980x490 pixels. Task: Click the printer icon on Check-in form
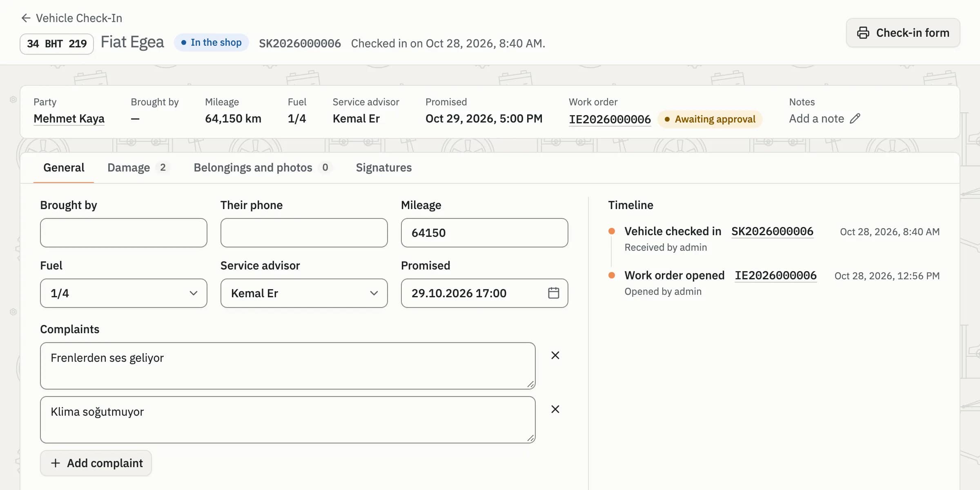click(x=863, y=33)
